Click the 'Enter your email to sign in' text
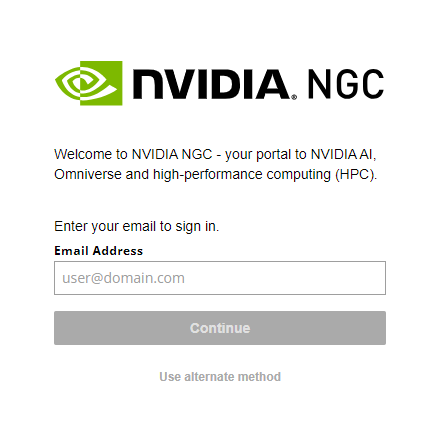Image resolution: width=439 pixels, height=423 pixels. tap(137, 227)
